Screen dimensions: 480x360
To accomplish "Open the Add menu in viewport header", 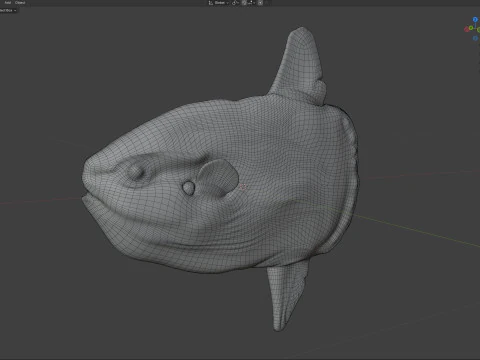I will pos(8,2).
